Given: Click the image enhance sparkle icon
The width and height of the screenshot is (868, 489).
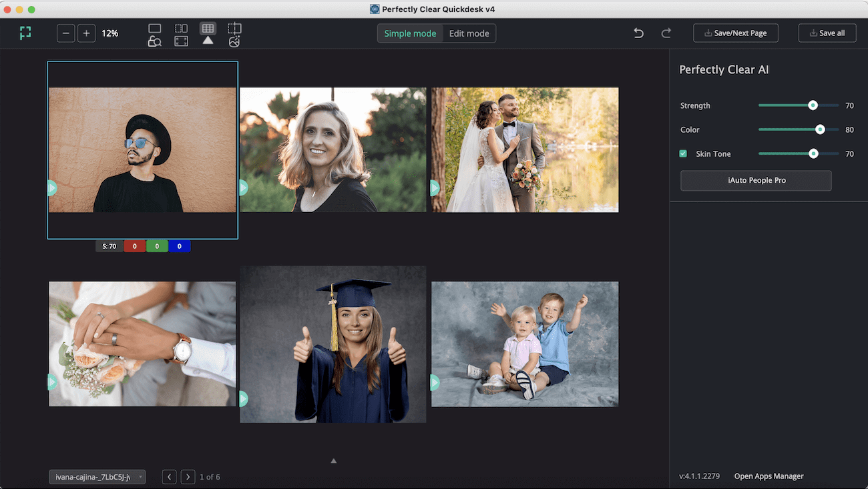Looking at the screenshot, I should pos(234,41).
